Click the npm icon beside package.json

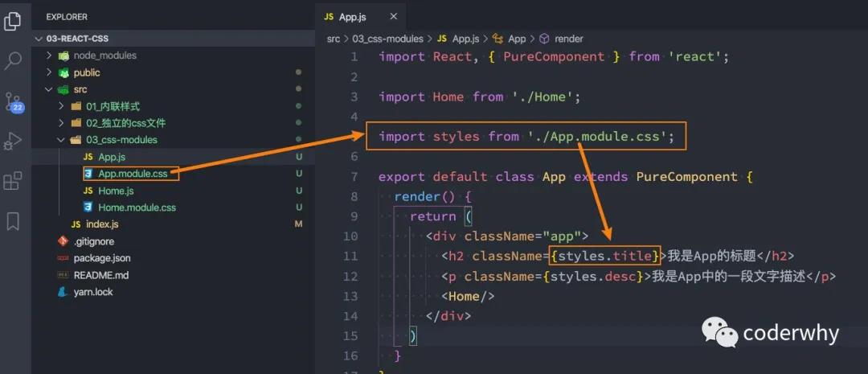[63, 258]
